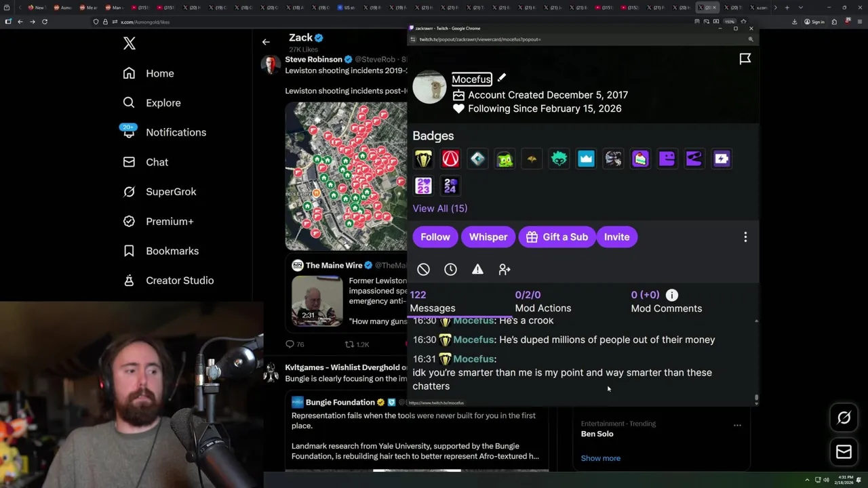Play The Maine Wire video thumbnail
Image resolution: width=868 pixels, height=488 pixels.
pos(317,301)
